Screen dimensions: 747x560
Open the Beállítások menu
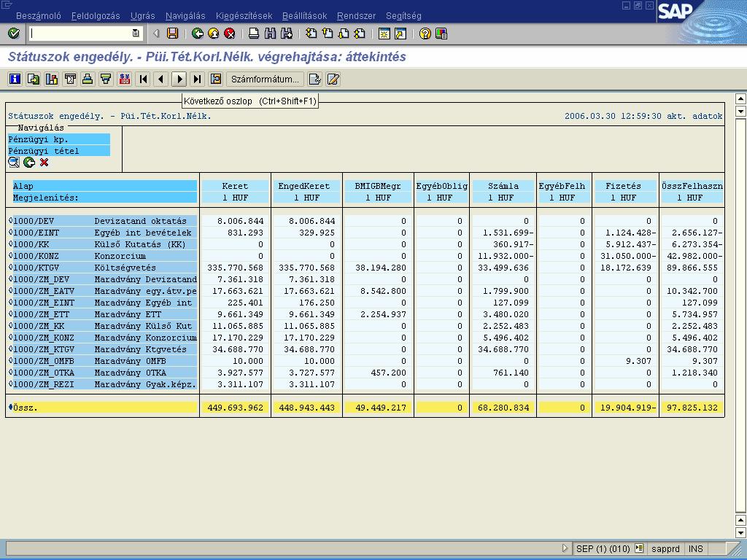pos(304,16)
